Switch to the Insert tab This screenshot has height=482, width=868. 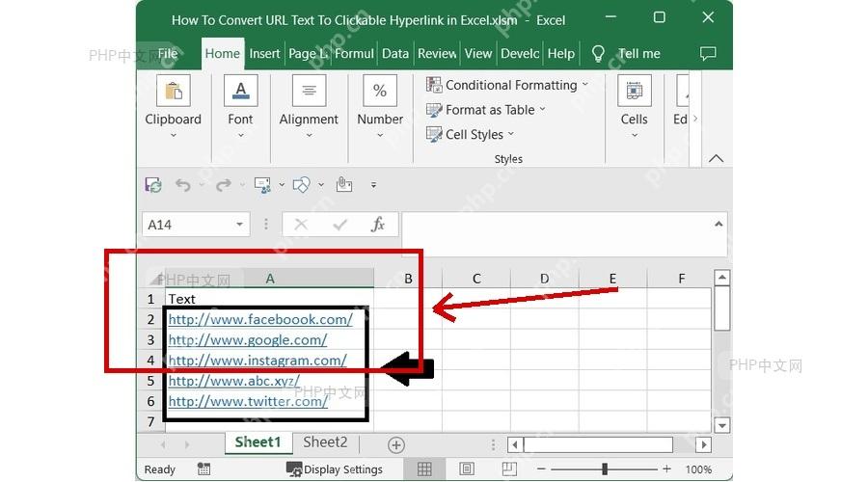pos(264,54)
